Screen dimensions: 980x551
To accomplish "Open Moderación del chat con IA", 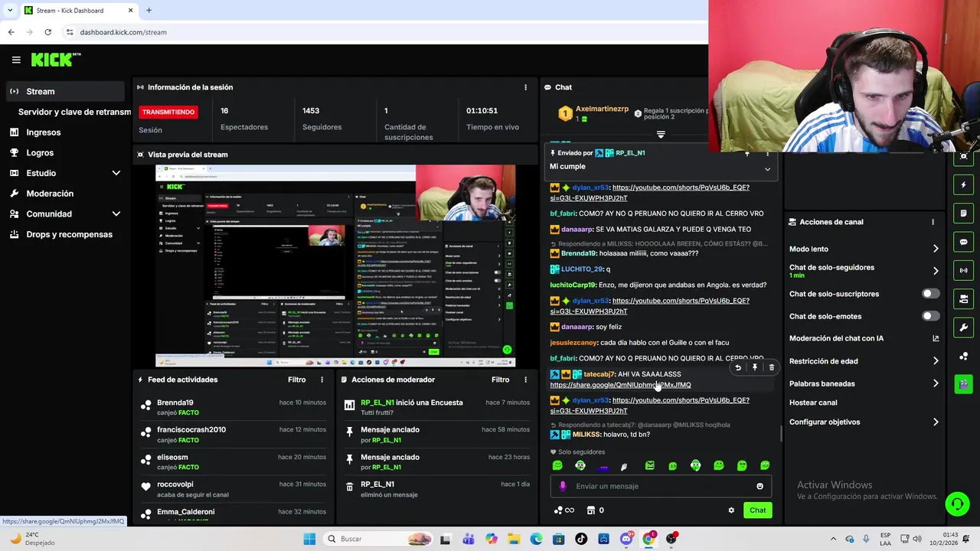I will point(864,338).
